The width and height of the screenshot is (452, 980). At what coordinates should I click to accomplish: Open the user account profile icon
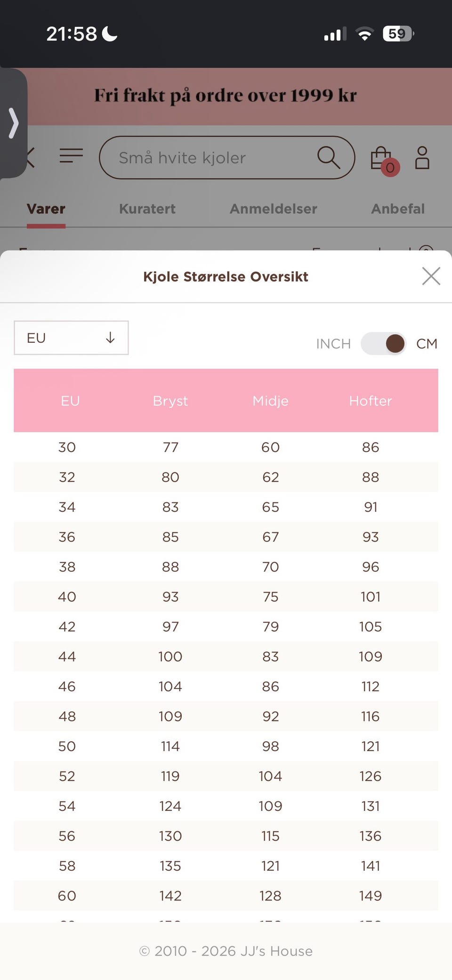tap(422, 158)
